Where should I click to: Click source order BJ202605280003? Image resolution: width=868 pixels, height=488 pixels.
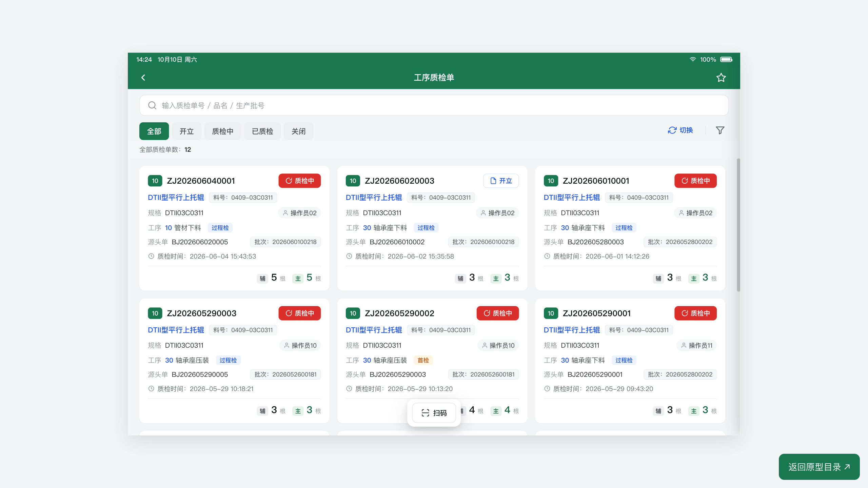[x=595, y=242]
